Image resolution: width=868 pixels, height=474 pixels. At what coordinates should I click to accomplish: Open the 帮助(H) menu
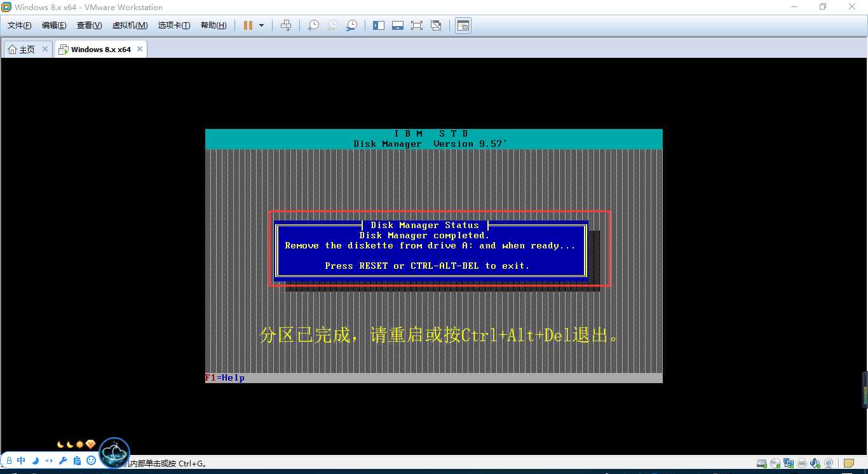[x=214, y=25]
